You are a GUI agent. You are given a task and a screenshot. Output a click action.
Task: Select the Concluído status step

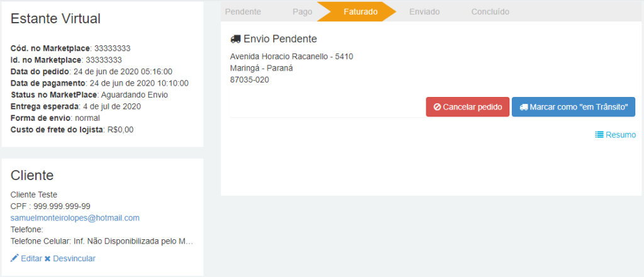coord(490,12)
